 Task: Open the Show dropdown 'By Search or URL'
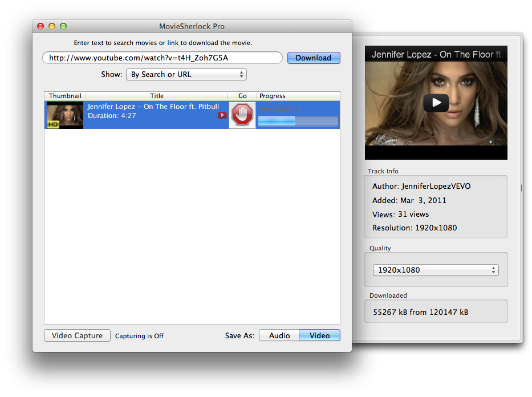[186, 74]
